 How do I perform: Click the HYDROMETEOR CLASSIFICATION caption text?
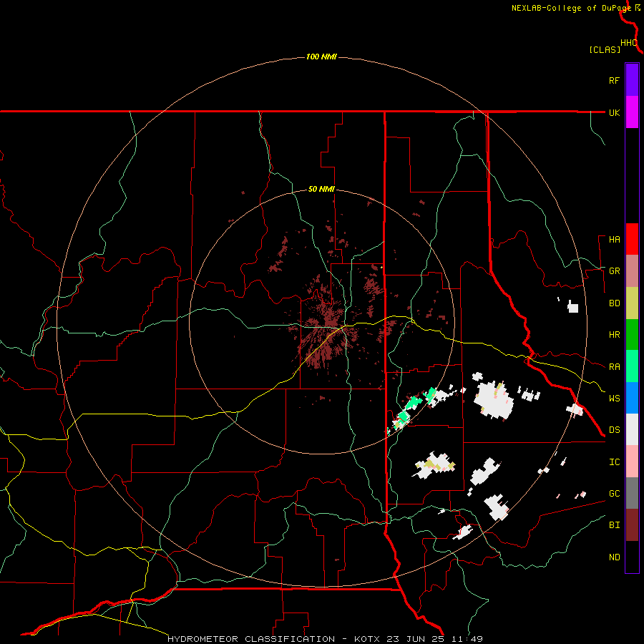[x=251, y=639]
